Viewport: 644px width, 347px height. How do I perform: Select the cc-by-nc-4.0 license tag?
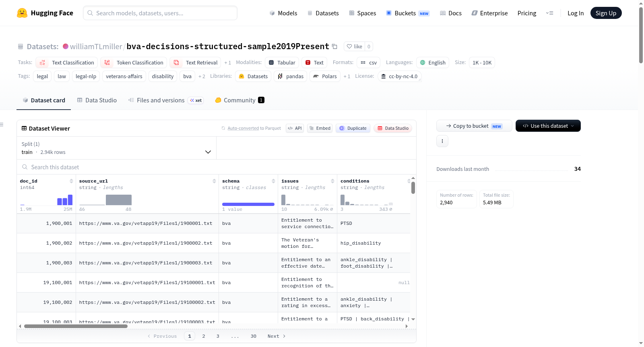[x=399, y=76]
